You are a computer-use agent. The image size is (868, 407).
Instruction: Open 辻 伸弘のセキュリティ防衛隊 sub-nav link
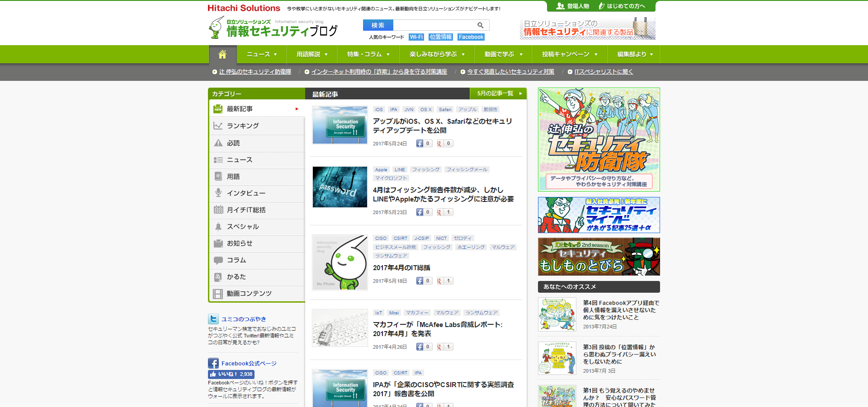(255, 72)
